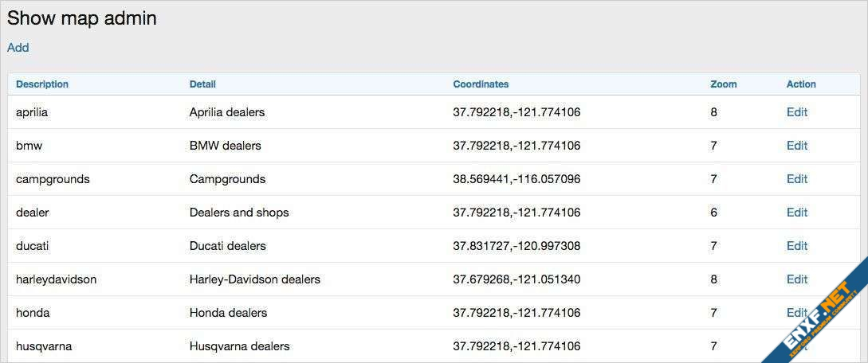Click the Detail column header
The image size is (868, 363).
202,84
